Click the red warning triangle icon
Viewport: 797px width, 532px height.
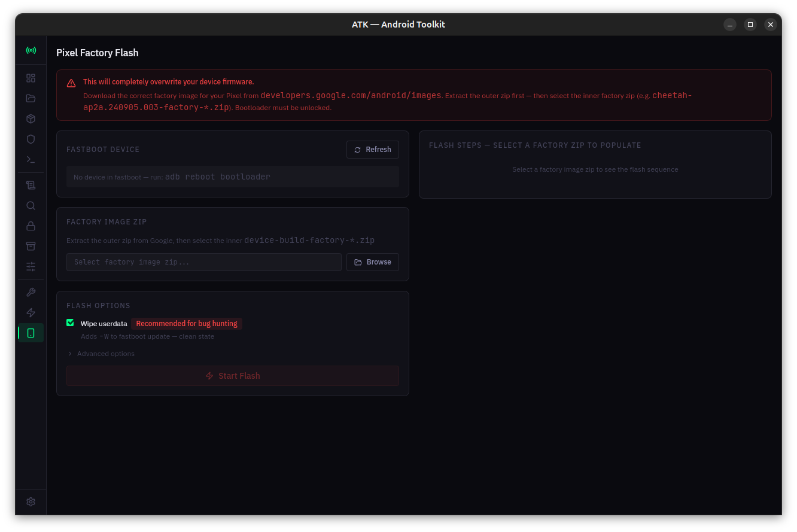click(x=71, y=83)
